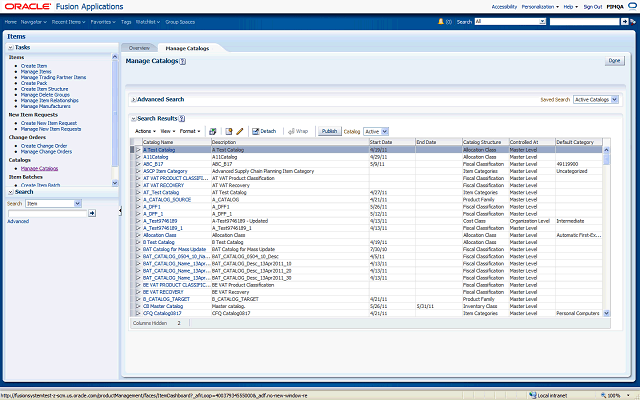The width and height of the screenshot is (640, 400).
Task: Click the Publish button
Action: coord(329,131)
